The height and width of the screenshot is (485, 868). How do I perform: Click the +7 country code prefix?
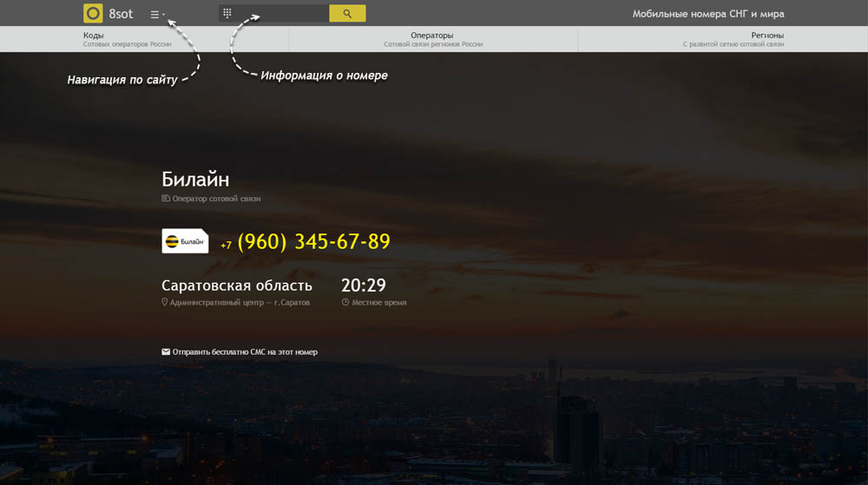pos(226,245)
